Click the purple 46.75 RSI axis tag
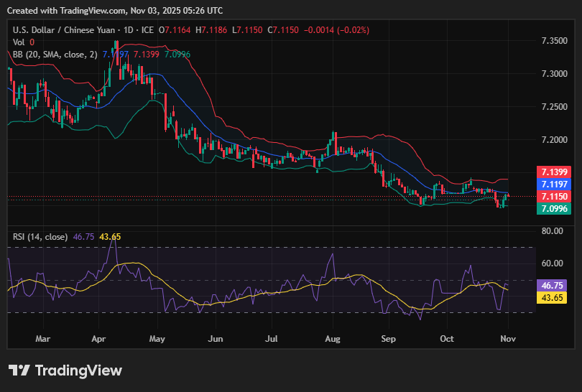The image size is (582, 392). click(553, 285)
